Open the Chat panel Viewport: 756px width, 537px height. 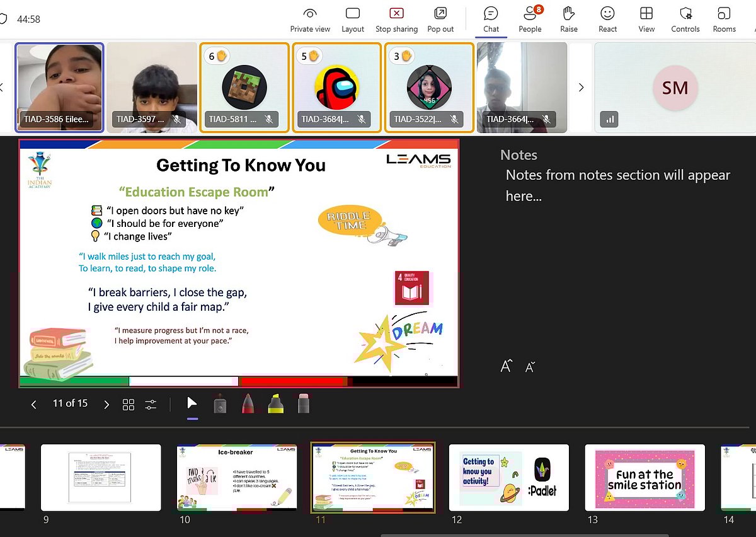point(491,20)
